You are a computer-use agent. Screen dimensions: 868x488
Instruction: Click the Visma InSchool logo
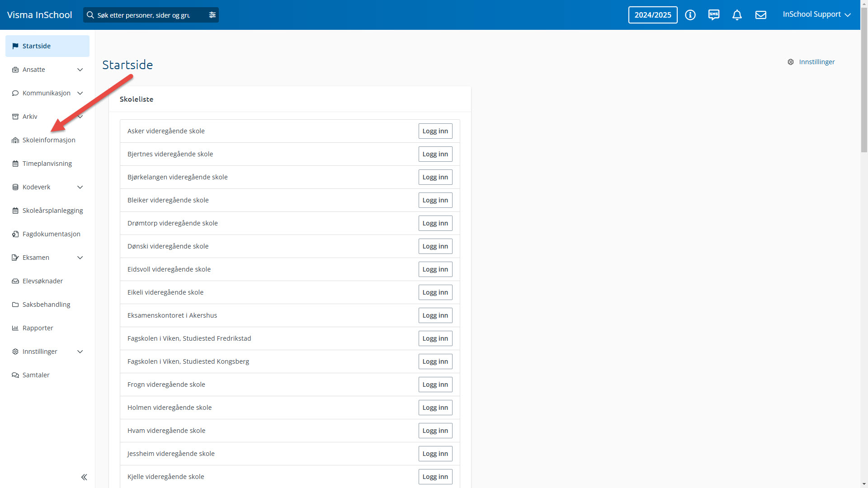pyautogui.click(x=40, y=15)
